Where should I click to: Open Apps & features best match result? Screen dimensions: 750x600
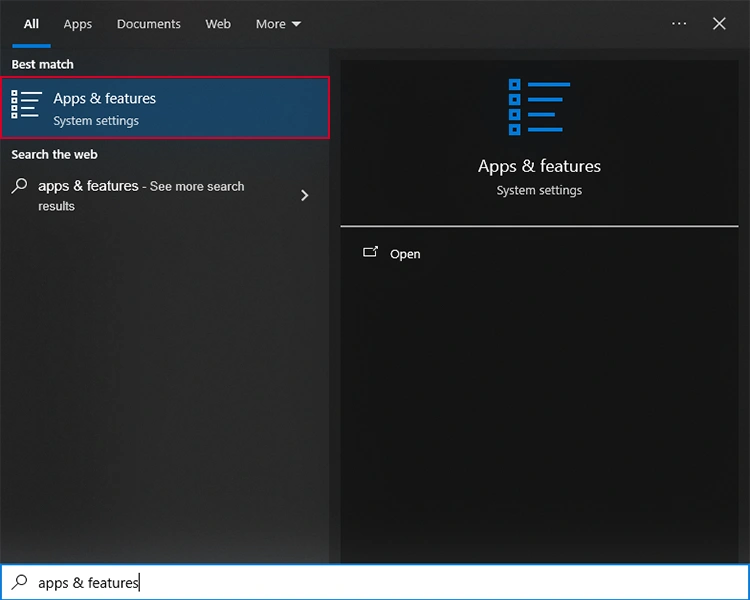(165, 108)
